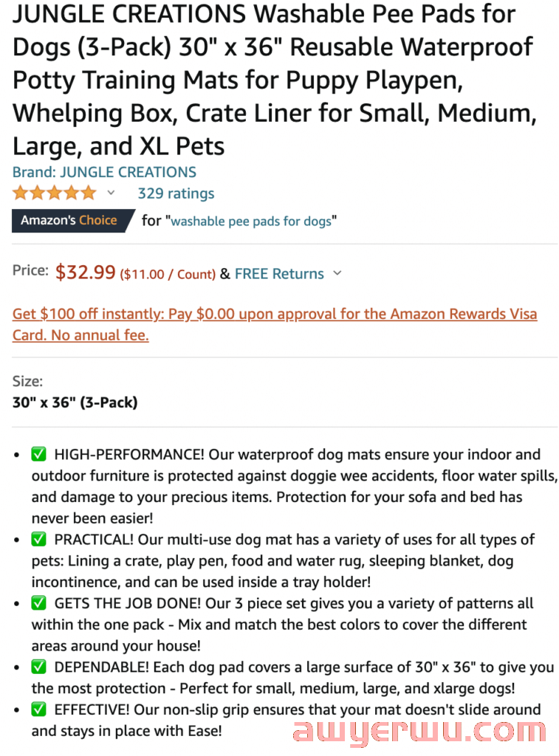
Task: Open the 329 ratings link
Action: 176,193
